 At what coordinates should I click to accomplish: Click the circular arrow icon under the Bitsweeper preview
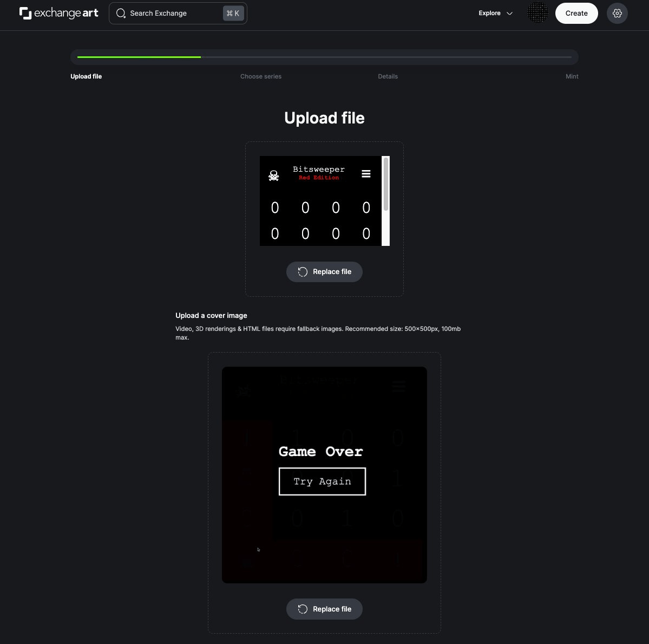pyautogui.click(x=303, y=272)
